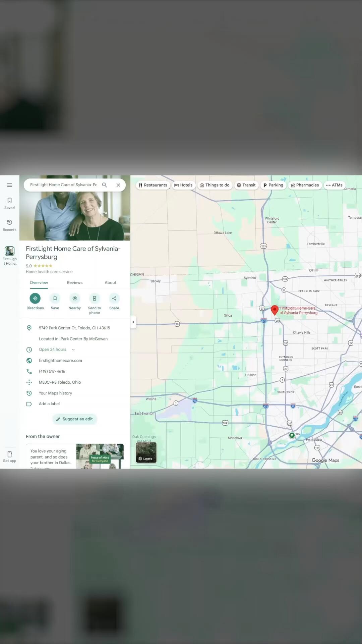
Task: Select the Things to do chip
Action: 215,185
